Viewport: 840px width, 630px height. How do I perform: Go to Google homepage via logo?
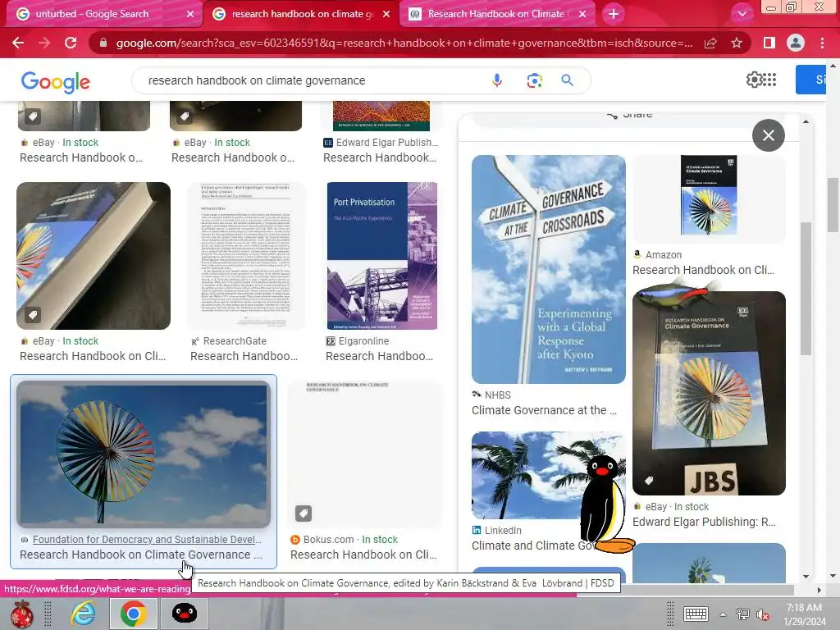pos(55,81)
